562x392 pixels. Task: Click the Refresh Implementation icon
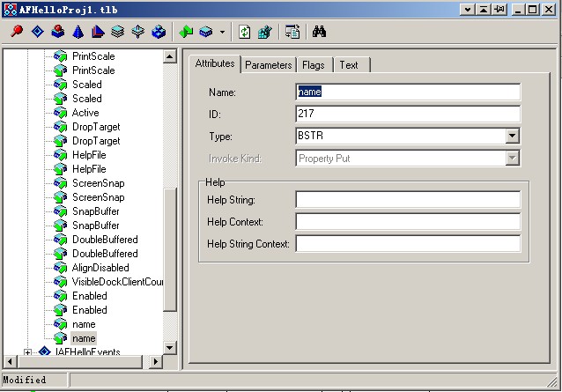click(x=245, y=32)
